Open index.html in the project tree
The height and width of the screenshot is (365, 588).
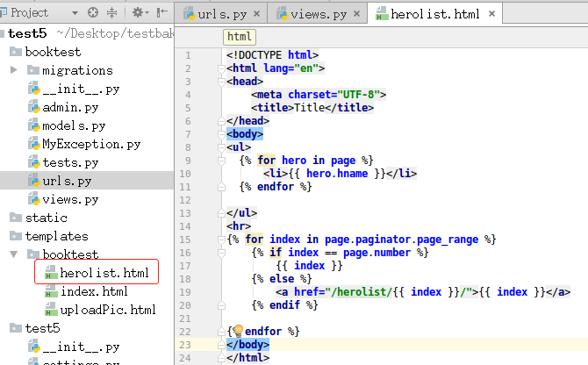[94, 291]
